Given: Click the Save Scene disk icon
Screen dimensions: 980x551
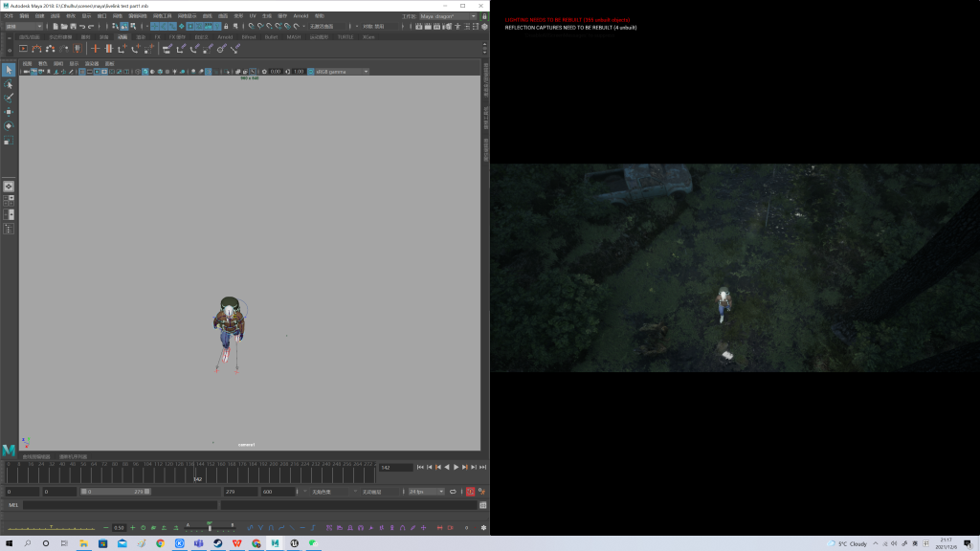Looking at the screenshot, I should pos(73,26).
